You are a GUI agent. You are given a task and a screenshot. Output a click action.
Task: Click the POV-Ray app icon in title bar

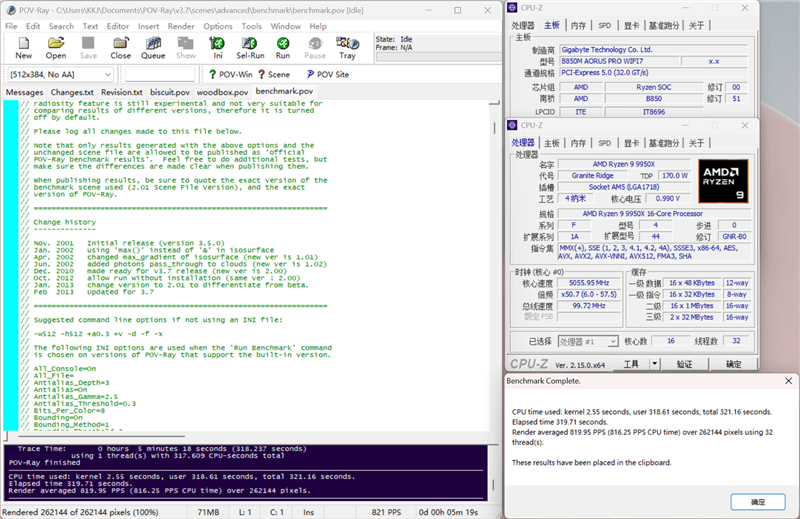(11, 10)
